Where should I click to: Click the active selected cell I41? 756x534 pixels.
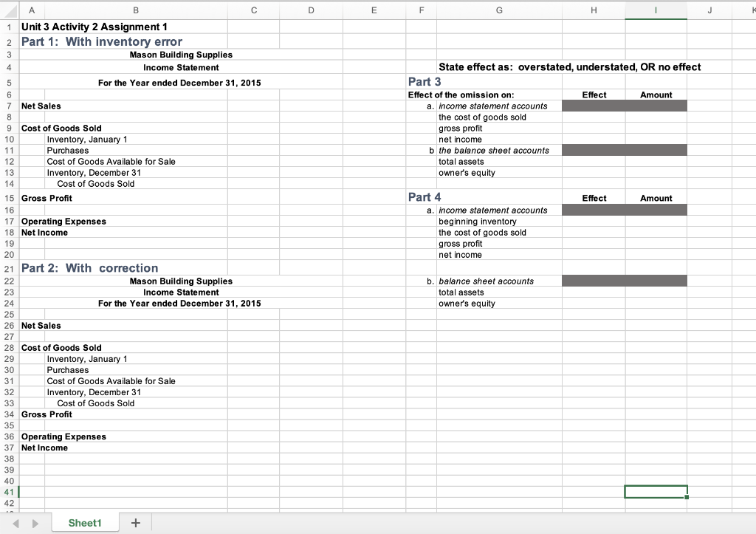656,492
